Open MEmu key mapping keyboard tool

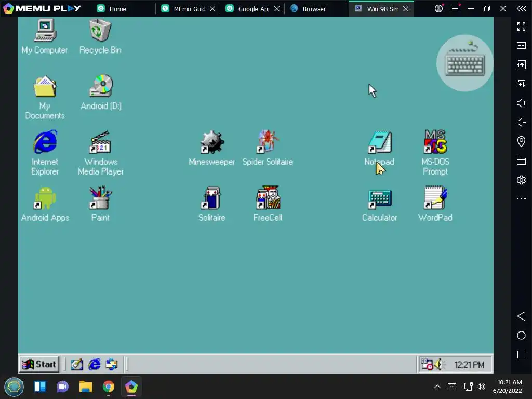[521, 46]
